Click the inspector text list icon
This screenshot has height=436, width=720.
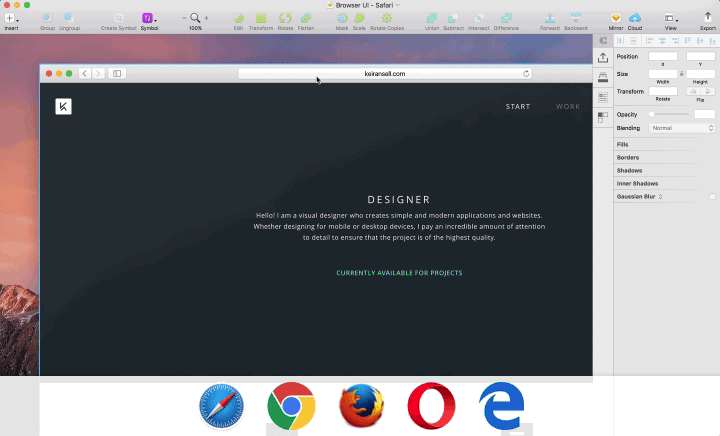point(603,97)
